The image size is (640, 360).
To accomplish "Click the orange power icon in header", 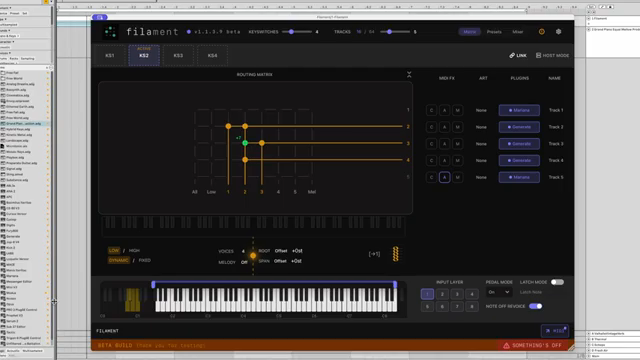I will tap(542, 31).
